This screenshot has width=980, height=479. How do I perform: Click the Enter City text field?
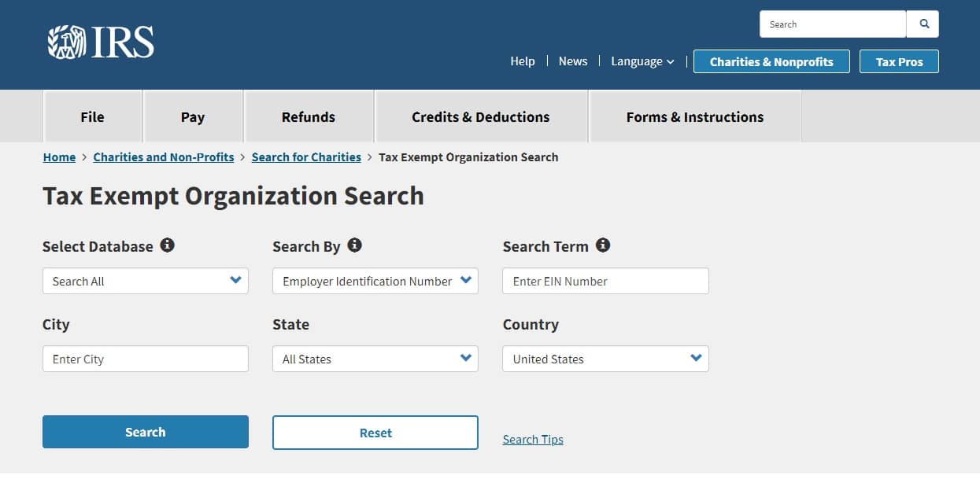click(x=146, y=359)
